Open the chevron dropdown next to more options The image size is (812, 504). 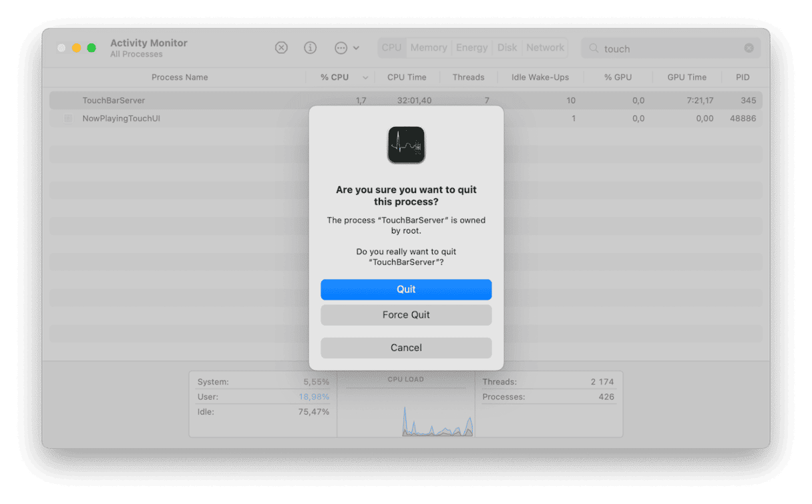357,47
